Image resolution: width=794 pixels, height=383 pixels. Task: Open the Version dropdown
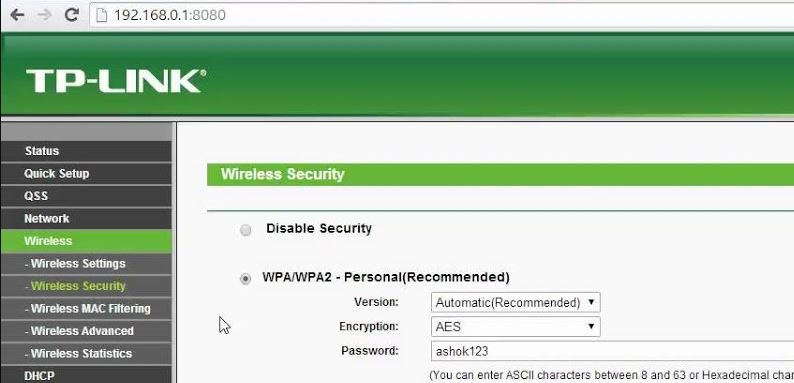515,302
